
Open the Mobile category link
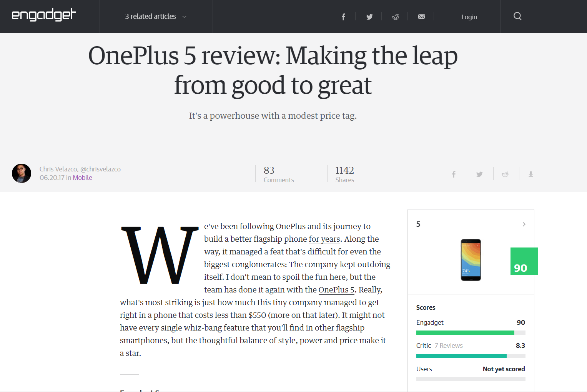pos(83,178)
